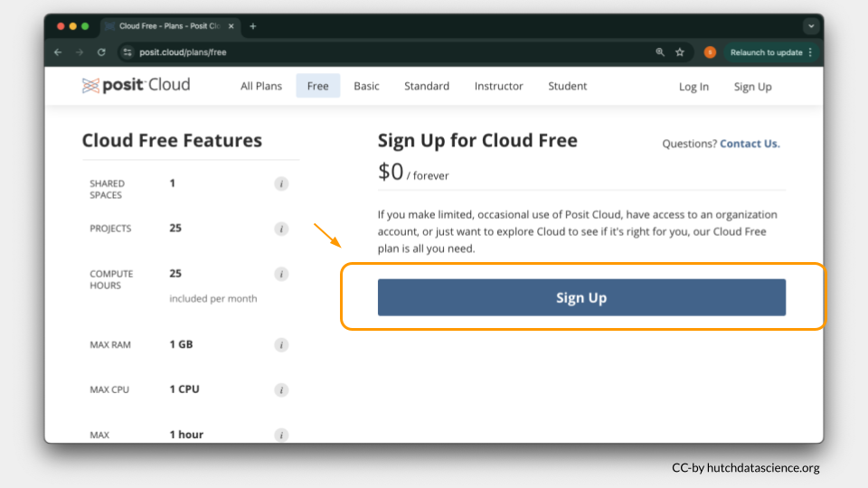This screenshot has width=868, height=488.
Task: Expand the tab search dropdown chevron
Action: click(x=810, y=26)
